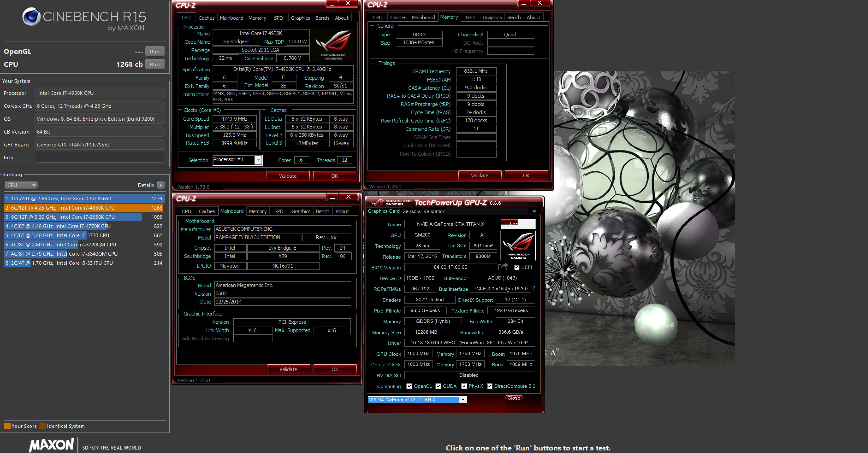The width and height of the screenshot is (868, 453).
Task: Select the Intel Core i7-3720QM CPU ranking row
Action: click(x=83, y=245)
